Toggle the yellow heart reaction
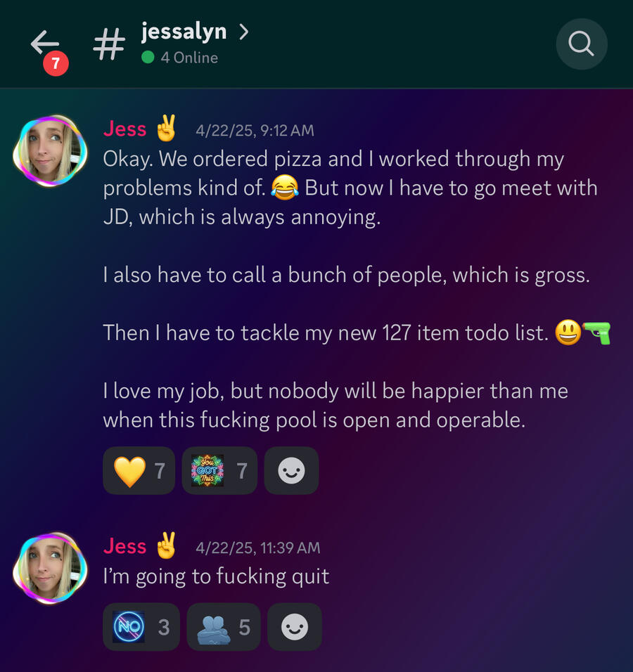 point(139,470)
